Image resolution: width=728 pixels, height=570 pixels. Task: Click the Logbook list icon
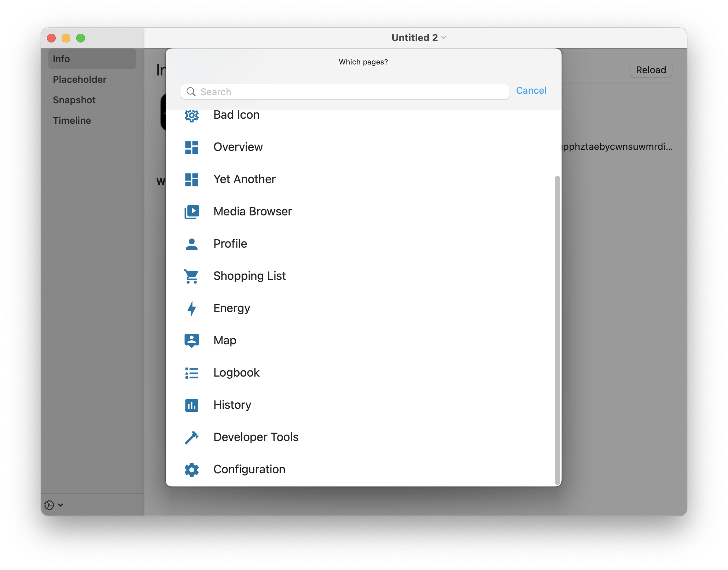pyautogui.click(x=191, y=373)
